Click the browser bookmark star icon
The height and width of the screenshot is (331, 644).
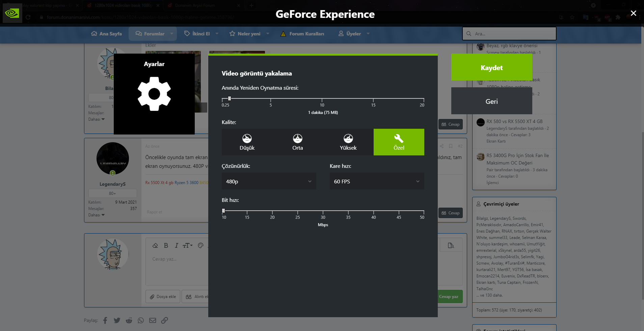pyautogui.click(x=572, y=17)
